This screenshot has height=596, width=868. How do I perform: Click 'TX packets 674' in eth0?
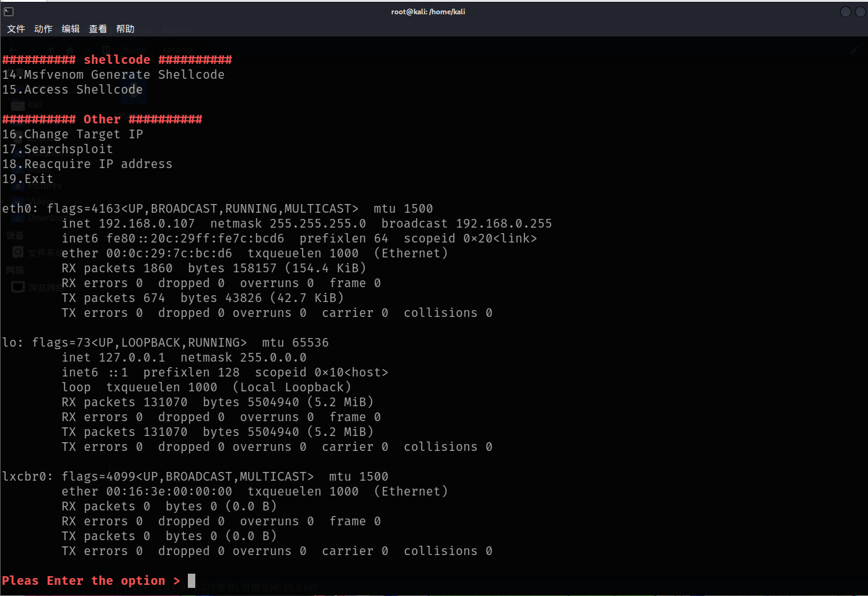point(113,298)
